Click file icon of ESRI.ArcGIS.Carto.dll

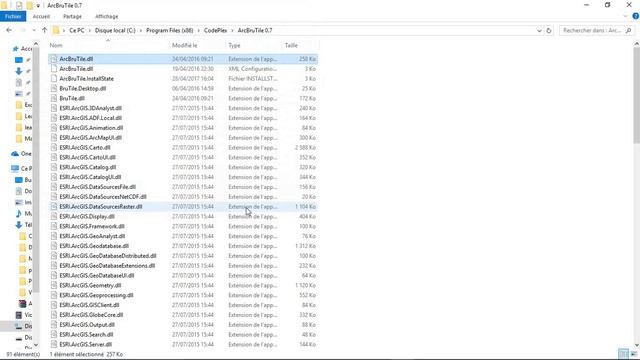[54, 147]
